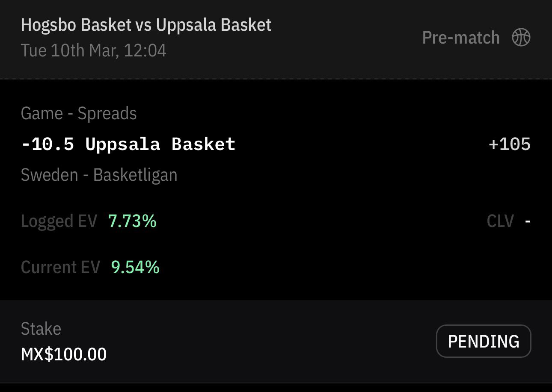
Task: Select the CLV label
Action: pyautogui.click(x=500, y=221)
